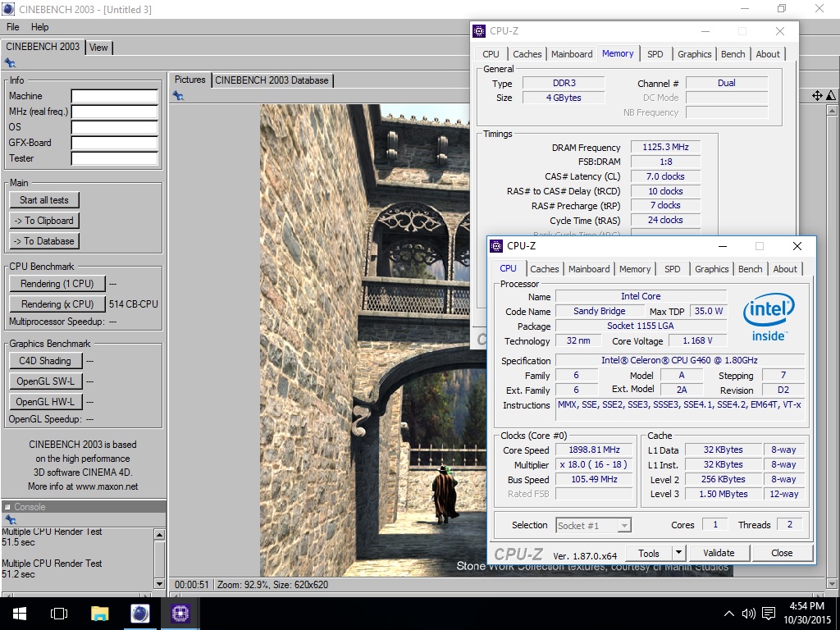Image resolution: width=840 pixels, height=630 pixels.
Task: Click the Machine input field
Action: point(115,96)
